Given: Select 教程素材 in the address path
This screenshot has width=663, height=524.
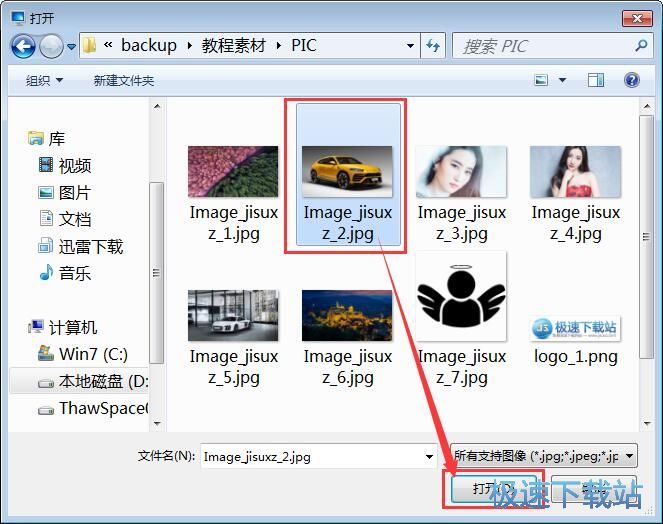Looking at the screenshot, I should (x=234, y=45).
